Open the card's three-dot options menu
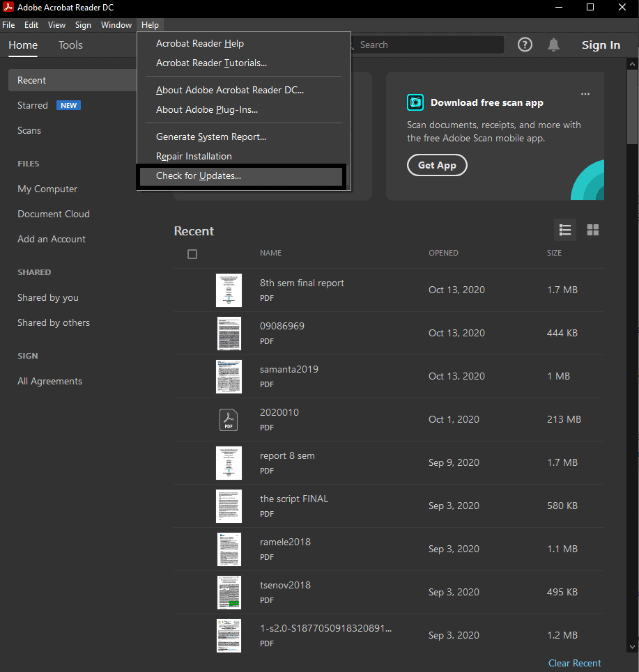Image resolution: width=639 pixels, height=672 pixels. [x=585, y=94]
